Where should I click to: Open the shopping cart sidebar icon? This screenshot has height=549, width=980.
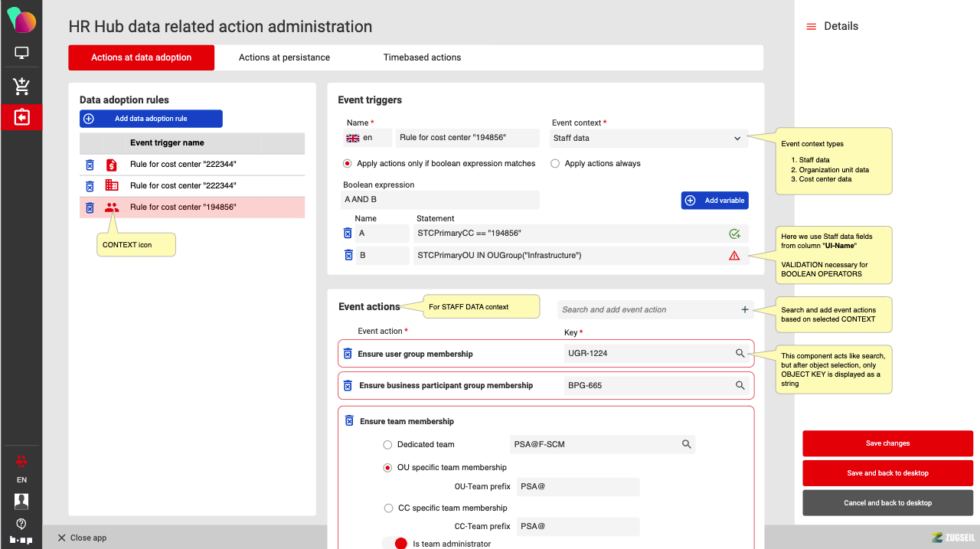tap(21, 87)
